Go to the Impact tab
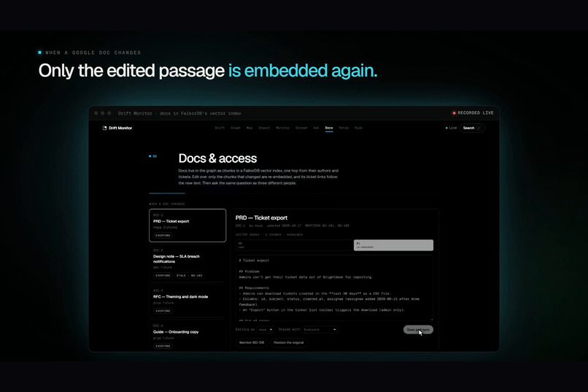 pyautogui.click(x=264, y=128)
